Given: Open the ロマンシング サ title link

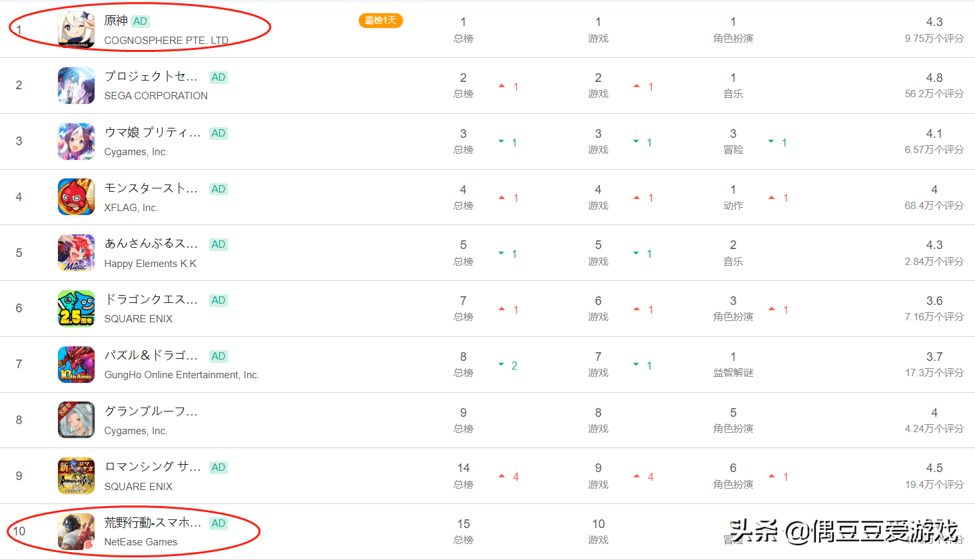Looking at the screenshot, I should (x=153, y=467).
